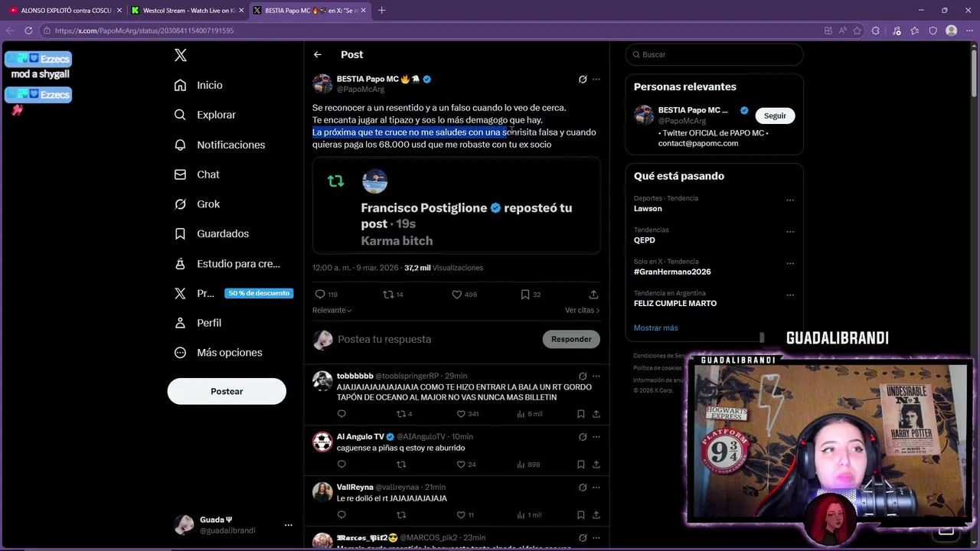Image resolution: width=980 pixels, height=551 pixels.
Task: Open more options on ValiReyna reply
Action: pyautogui.click(x=596, y=487)
